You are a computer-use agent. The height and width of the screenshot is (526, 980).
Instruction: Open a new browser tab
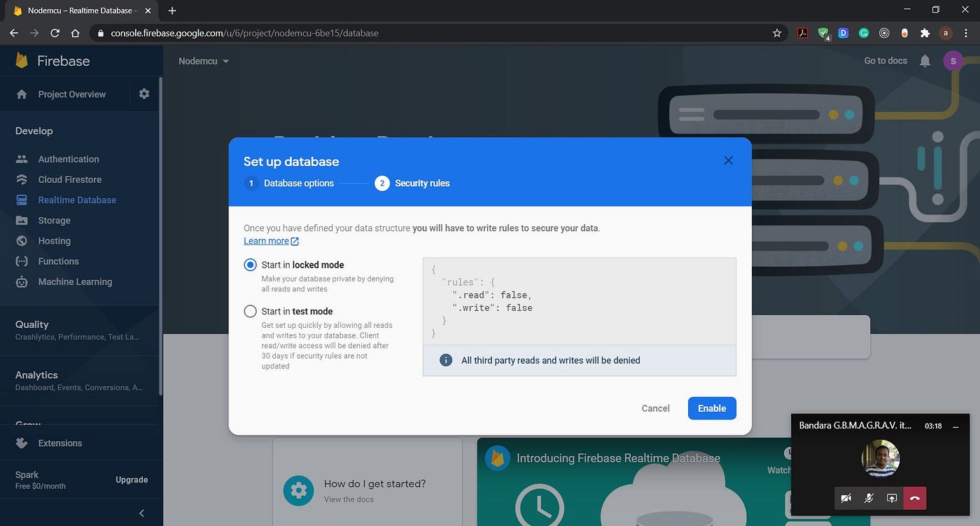[x=172, y=11]
